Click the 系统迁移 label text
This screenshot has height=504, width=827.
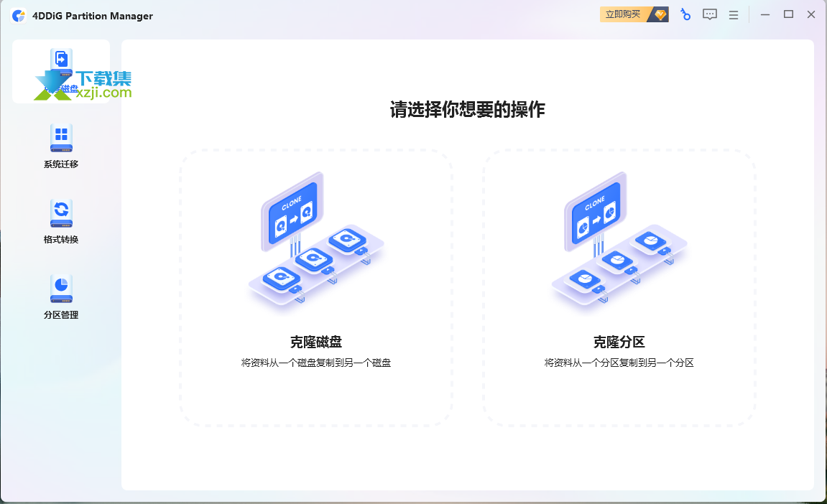61,164
